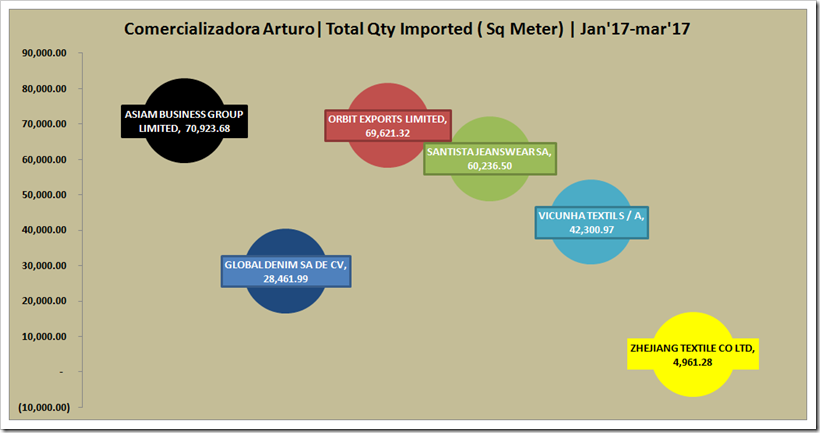The image size is (820, 433).
Task: Select the 30,000.00 axis value
Action: [x=44, y=266]
